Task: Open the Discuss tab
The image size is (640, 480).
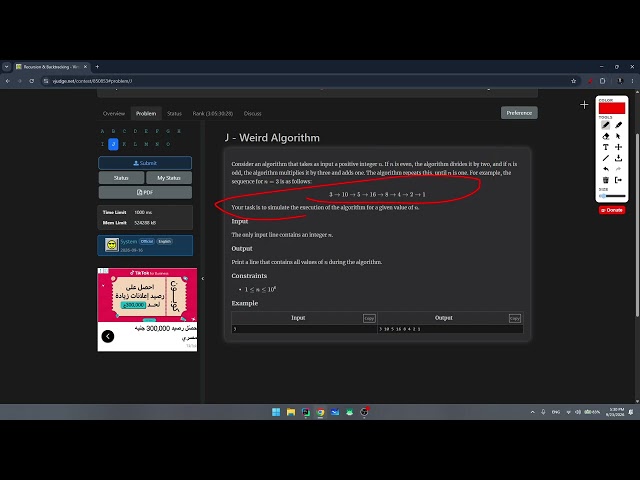Action: click(252, 113)
